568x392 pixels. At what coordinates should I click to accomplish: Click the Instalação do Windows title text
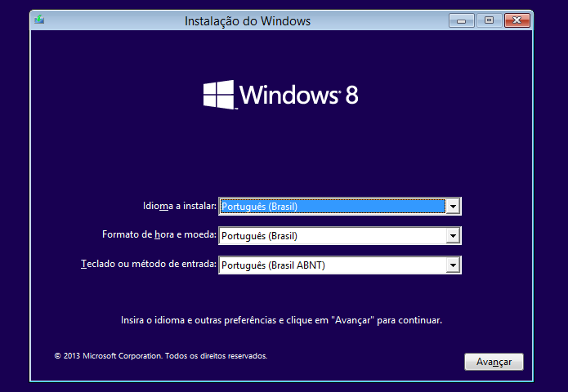[x=248, y=21]
